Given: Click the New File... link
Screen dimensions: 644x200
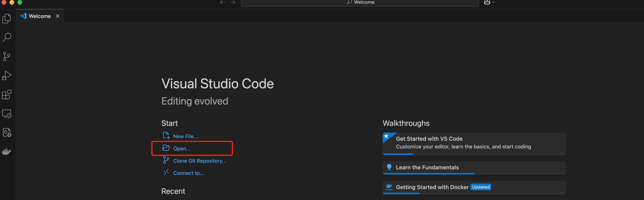Looking at the screenshot, I should pos(185,136).
